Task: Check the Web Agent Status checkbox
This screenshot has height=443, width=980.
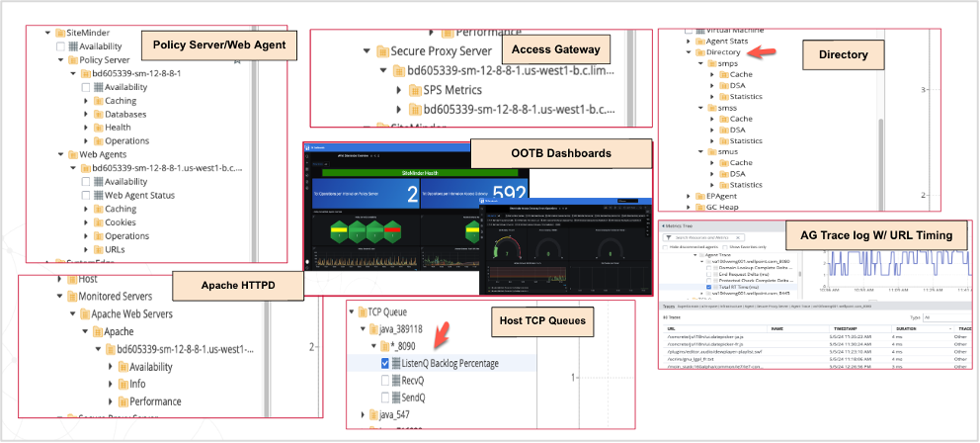Action: (85, 196)
